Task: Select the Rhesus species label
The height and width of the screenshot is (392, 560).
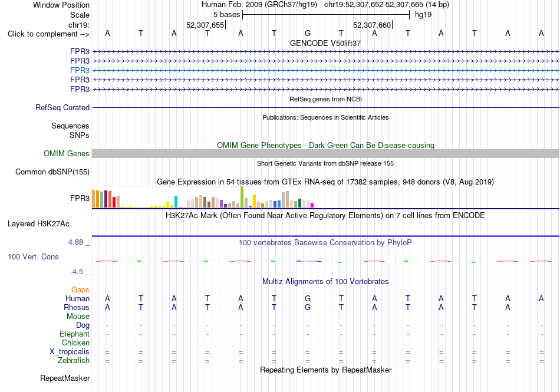Action: click(77, 307)
